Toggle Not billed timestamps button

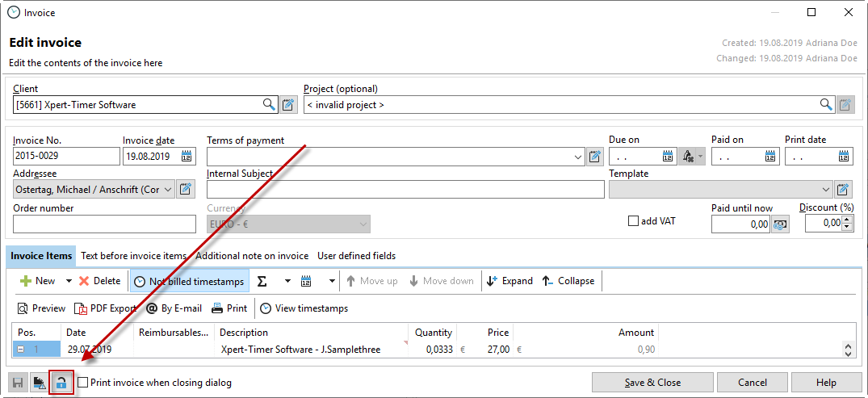click(x=190, y=281)
